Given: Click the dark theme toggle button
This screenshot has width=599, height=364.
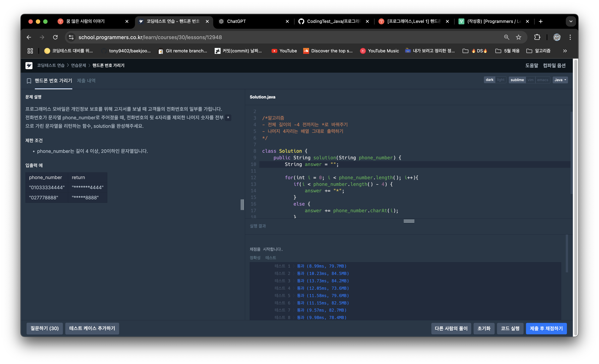Looking at the screenshot, I should pos(489,79).
